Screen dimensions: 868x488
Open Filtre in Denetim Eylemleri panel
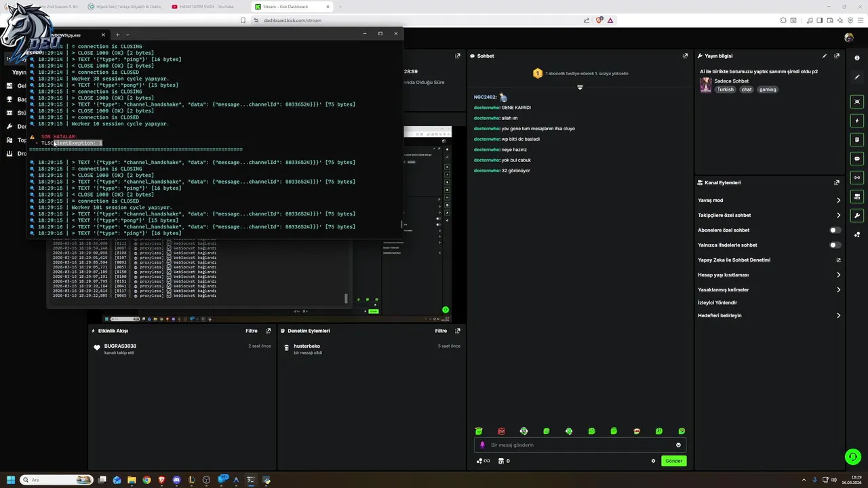pyautogui.click(x=441, y=331)
